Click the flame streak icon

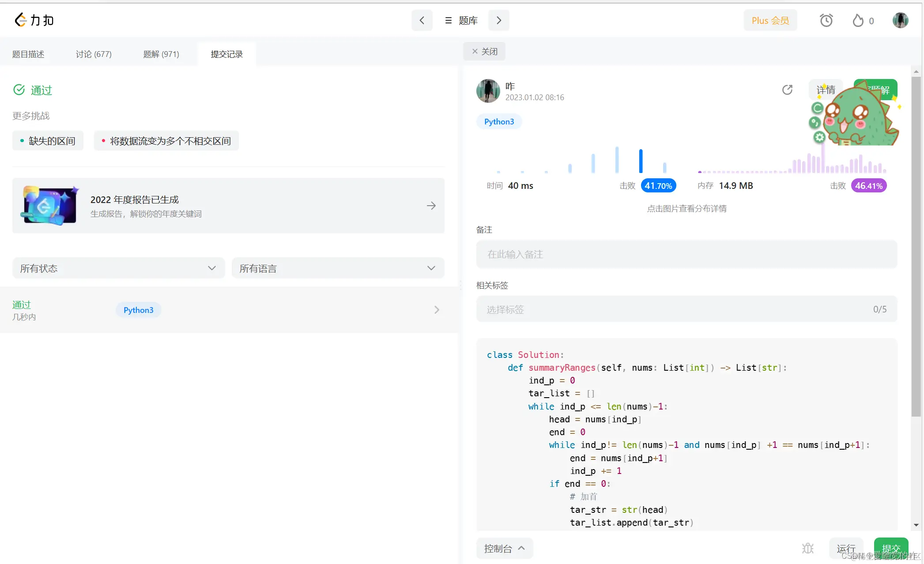[858, 20]
